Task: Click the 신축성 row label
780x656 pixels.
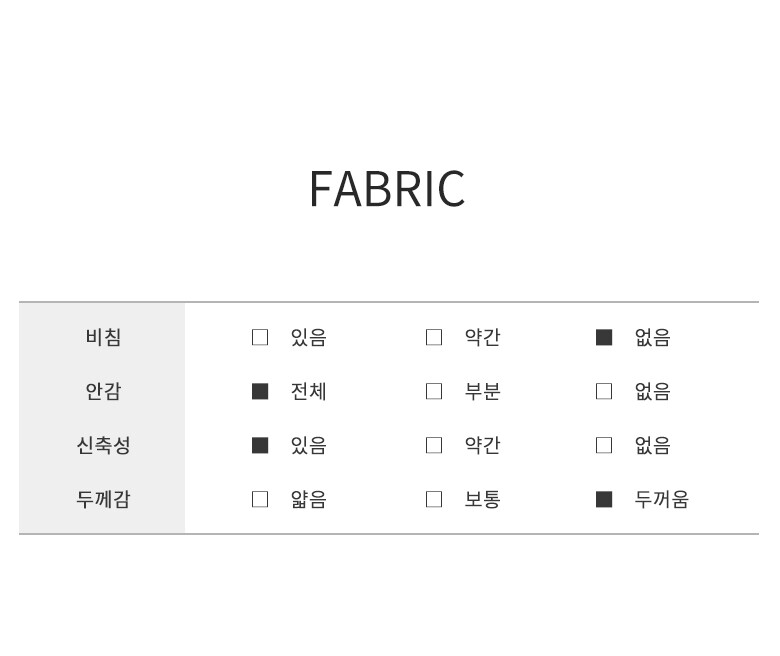Action: click(x=103, y=445)
